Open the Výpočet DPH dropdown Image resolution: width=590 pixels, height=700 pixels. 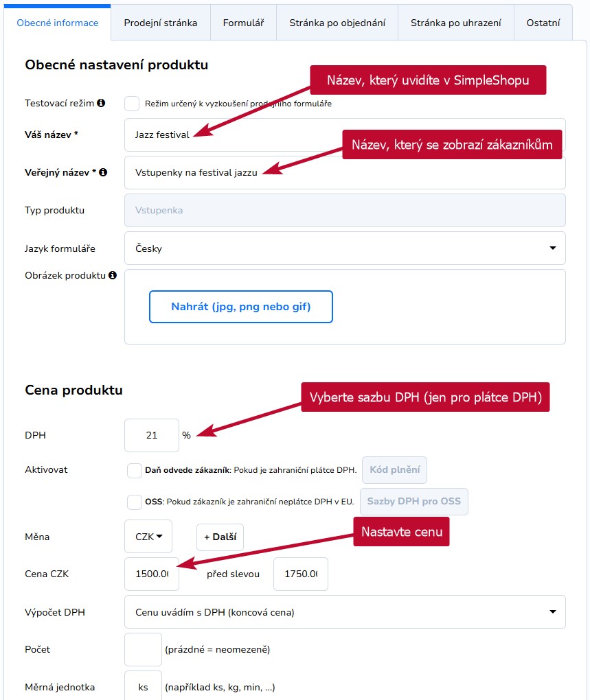tap(345, 612)
